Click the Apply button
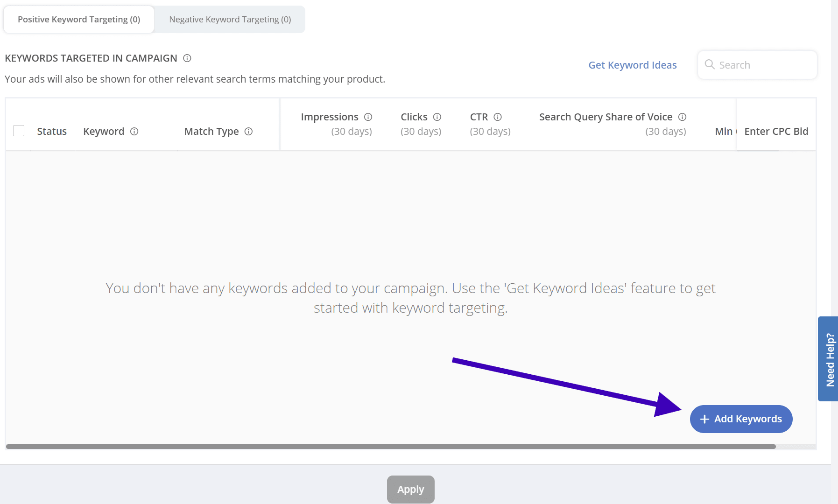 [x=410, y=490]
